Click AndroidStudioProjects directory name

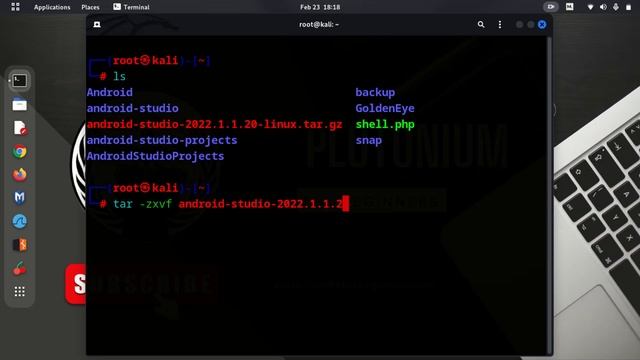[155, 156]
